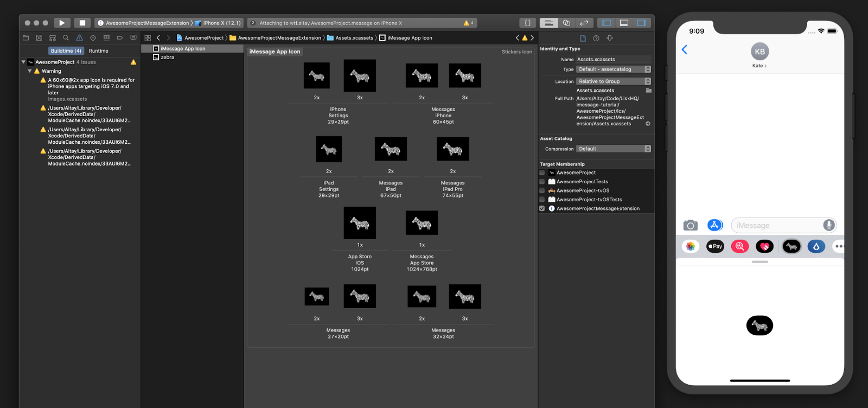Enable AwesomeProject-tvOS target membership
The width and height of the screenshot is (868, 408).
(x=542, y=190)
